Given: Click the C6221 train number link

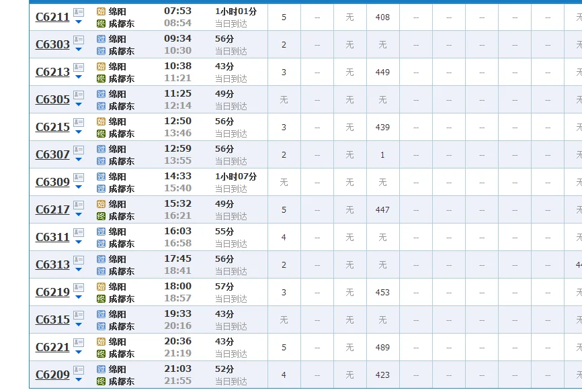Looking at the screenshot, I should 52,348.
